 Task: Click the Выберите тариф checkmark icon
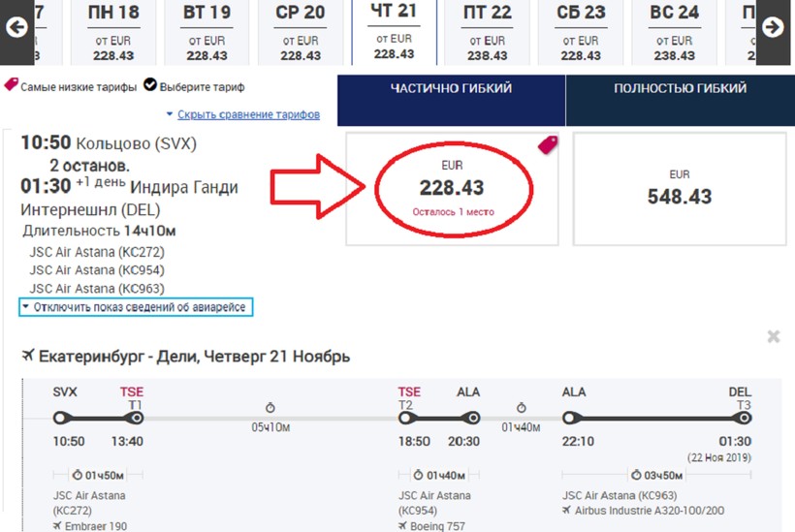tap(150, 85)
